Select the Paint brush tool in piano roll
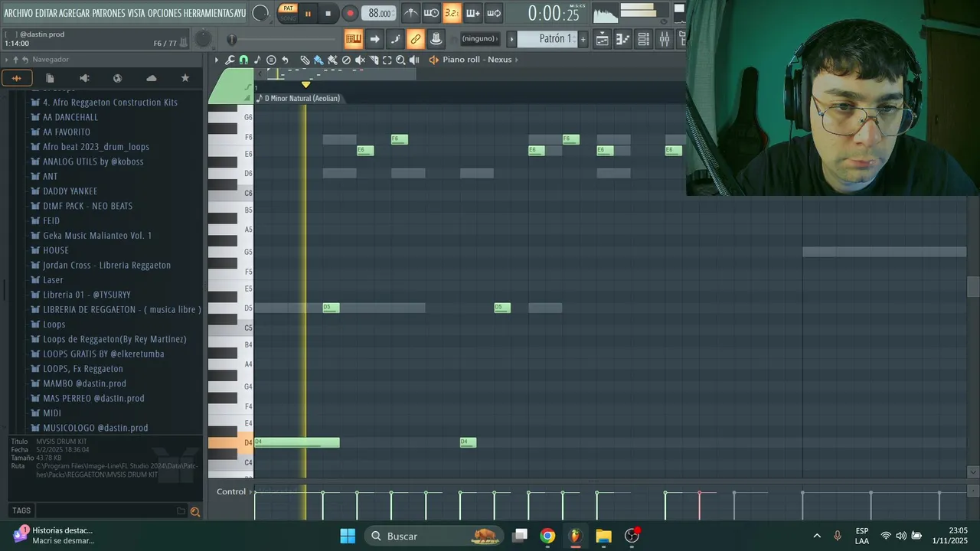 [x=318, y=60]
